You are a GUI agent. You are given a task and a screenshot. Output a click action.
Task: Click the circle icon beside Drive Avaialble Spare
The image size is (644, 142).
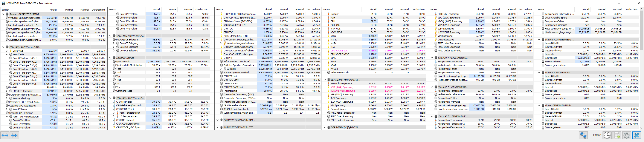point(543,17)
